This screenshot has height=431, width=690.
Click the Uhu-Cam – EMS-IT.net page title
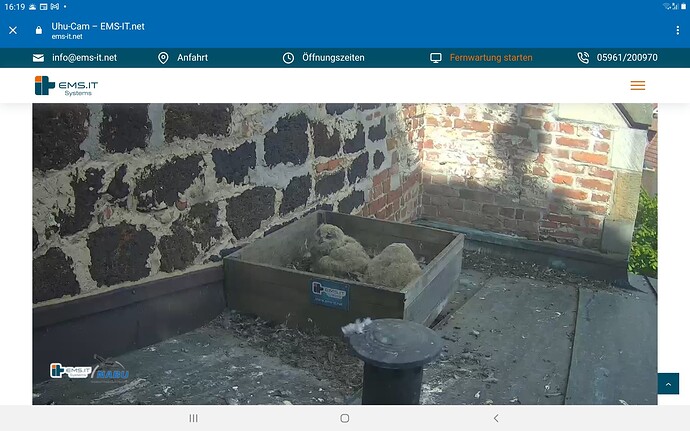(x=98, y=26)
